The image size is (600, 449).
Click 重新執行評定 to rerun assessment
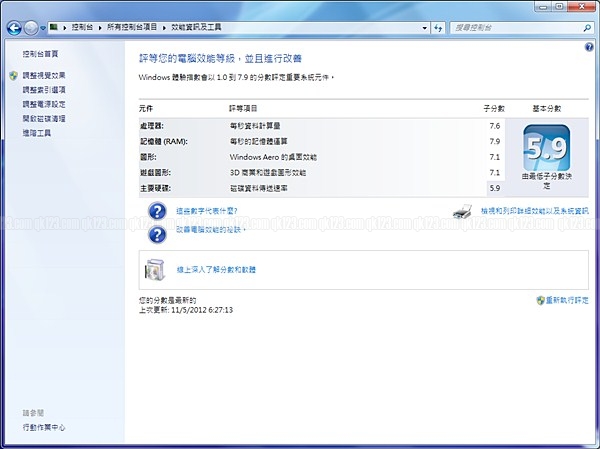tap(567, 300)
